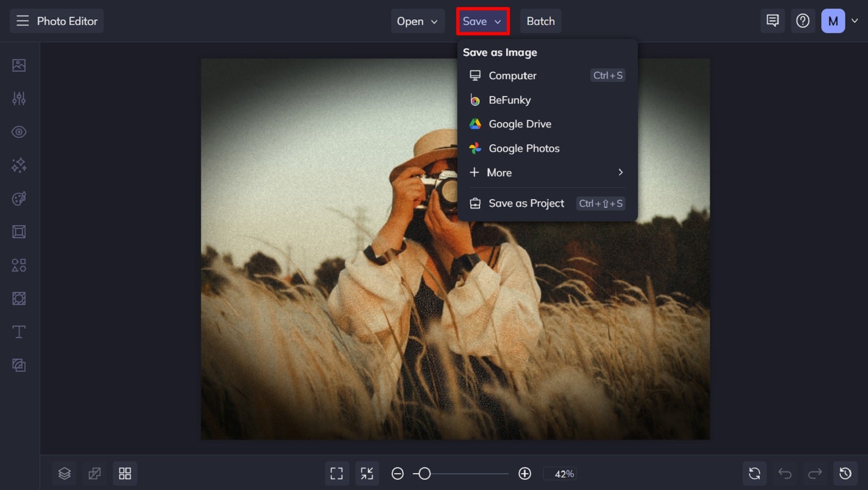This screenshot has height=490, width=868.
Task: Select the AI sparkles tools icon
Action: coord(19,166)
